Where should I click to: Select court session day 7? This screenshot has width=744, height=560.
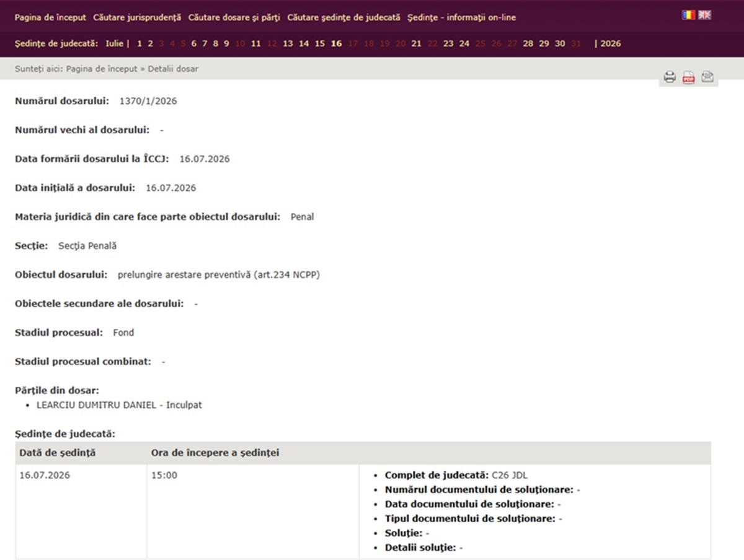(205, 43)
